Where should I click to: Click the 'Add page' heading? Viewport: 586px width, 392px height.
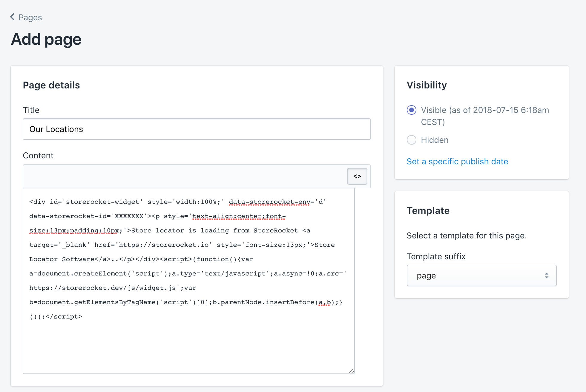[46, 39]
